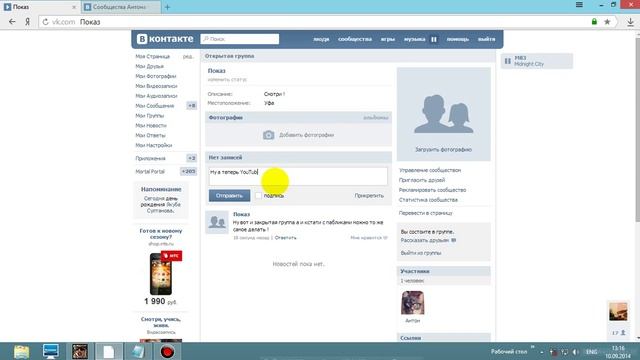The width and height of the screenshot is (640, 360).
Task: Open Мои Видеозаписи in sidebar
Action: coord(156,86)
